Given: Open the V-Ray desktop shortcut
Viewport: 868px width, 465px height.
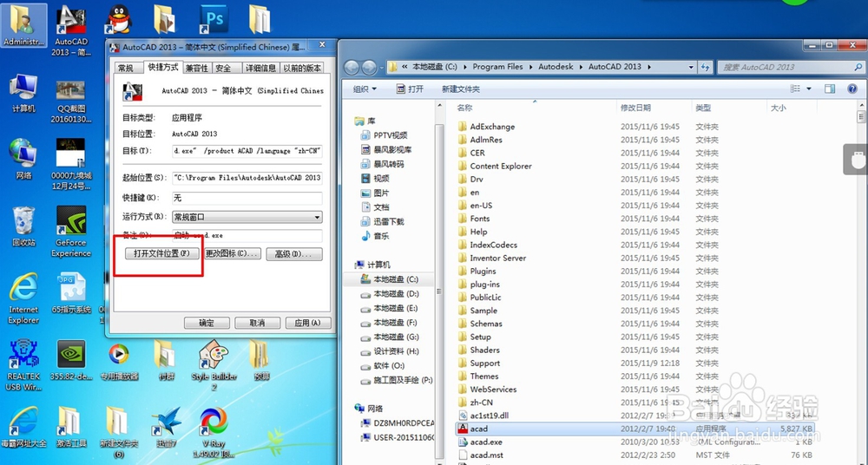Looking at the screenshot, I should (214, 433).
